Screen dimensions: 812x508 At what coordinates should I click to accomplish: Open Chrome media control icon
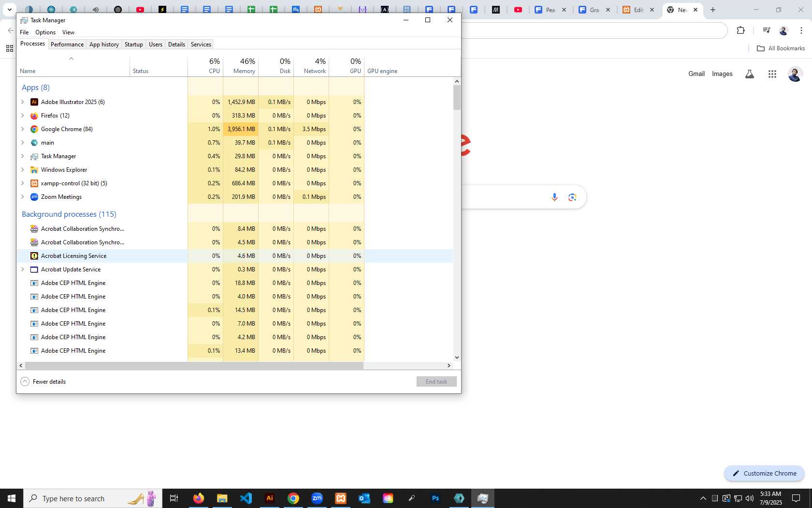pos(766,30)
